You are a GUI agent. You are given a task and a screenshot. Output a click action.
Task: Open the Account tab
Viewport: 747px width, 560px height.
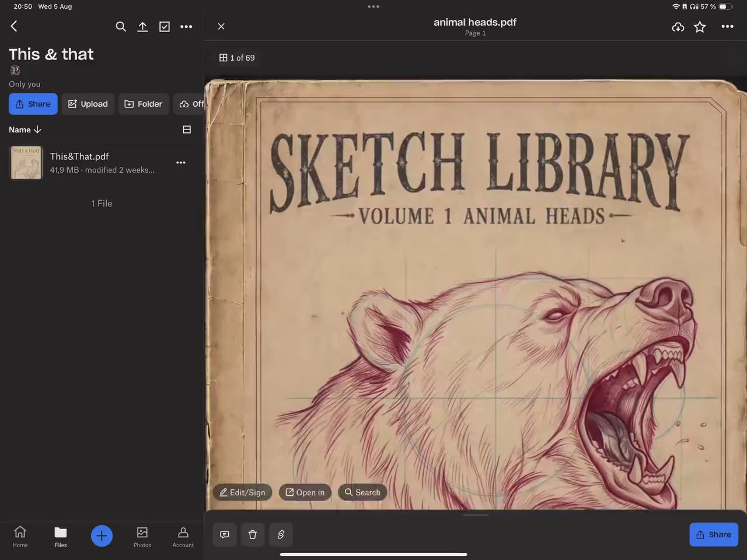coord(183,537)
